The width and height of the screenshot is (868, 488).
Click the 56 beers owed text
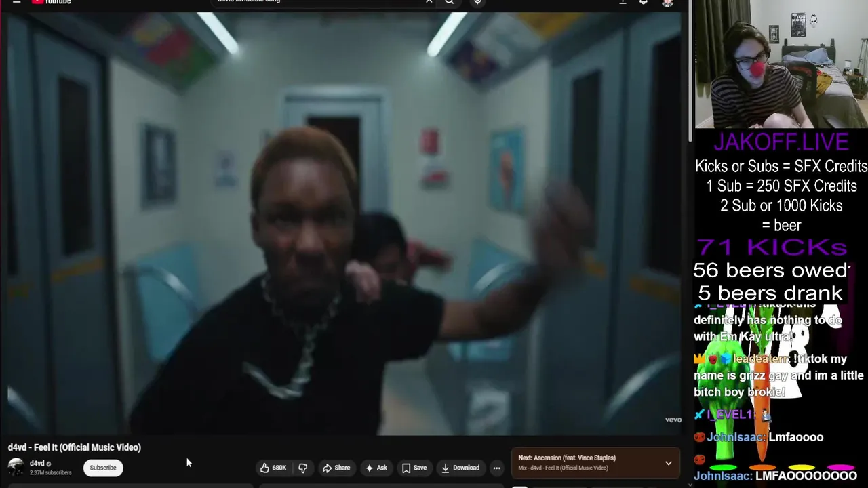[771, 270]
